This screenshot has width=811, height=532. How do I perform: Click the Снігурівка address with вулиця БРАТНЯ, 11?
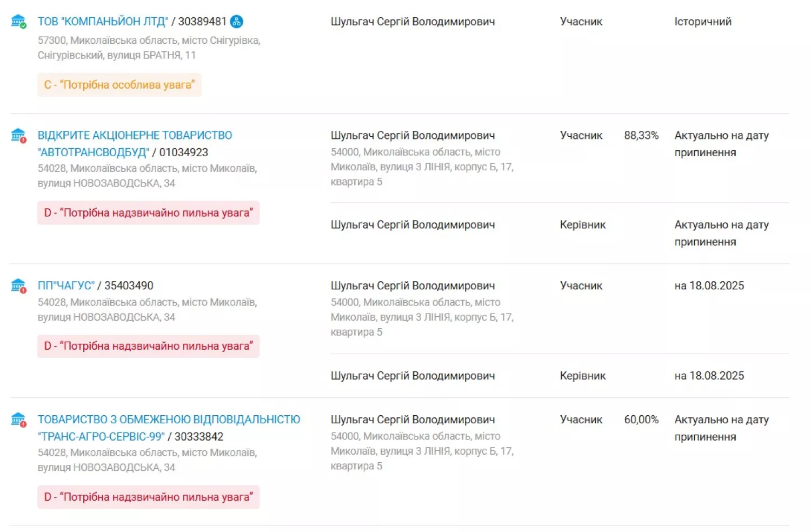(x=149, y=48)
